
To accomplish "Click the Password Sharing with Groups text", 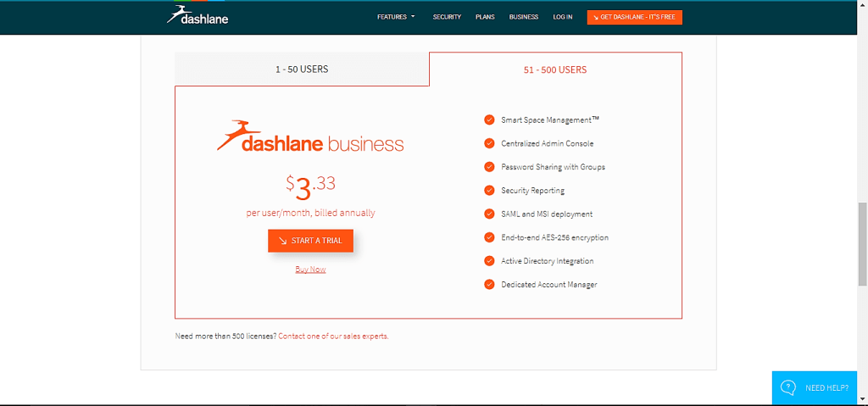I will tap(553, 167).
